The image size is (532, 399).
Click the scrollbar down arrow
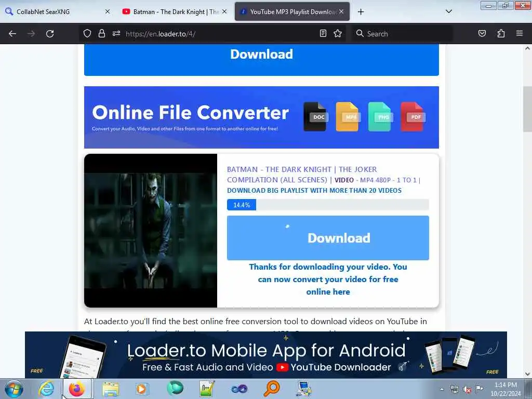[527, 374]
